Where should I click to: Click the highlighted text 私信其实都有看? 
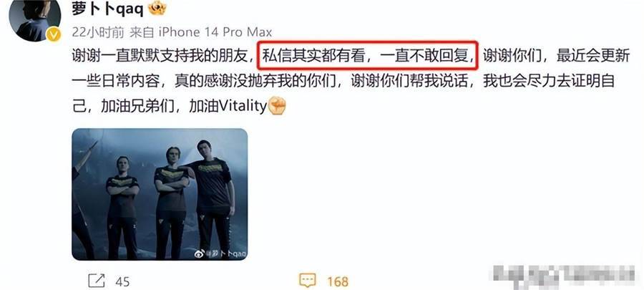[314, 55]
